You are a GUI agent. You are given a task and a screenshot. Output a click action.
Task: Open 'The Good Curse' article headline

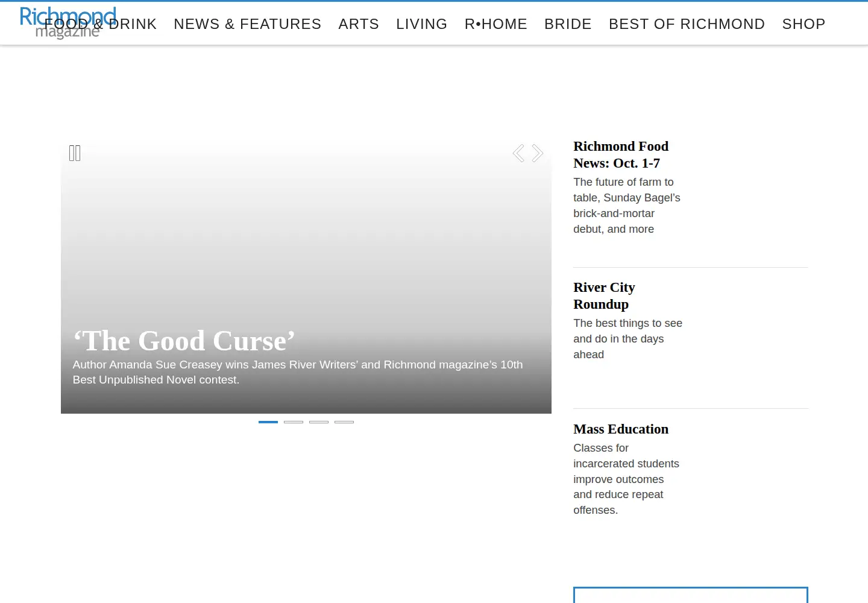pyautogui.click(x=184, y=341)
